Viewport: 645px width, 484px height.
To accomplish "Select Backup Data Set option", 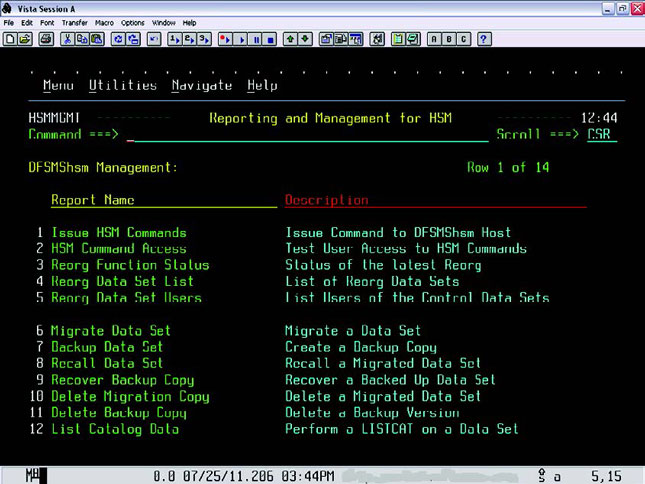I will (107, 347).
